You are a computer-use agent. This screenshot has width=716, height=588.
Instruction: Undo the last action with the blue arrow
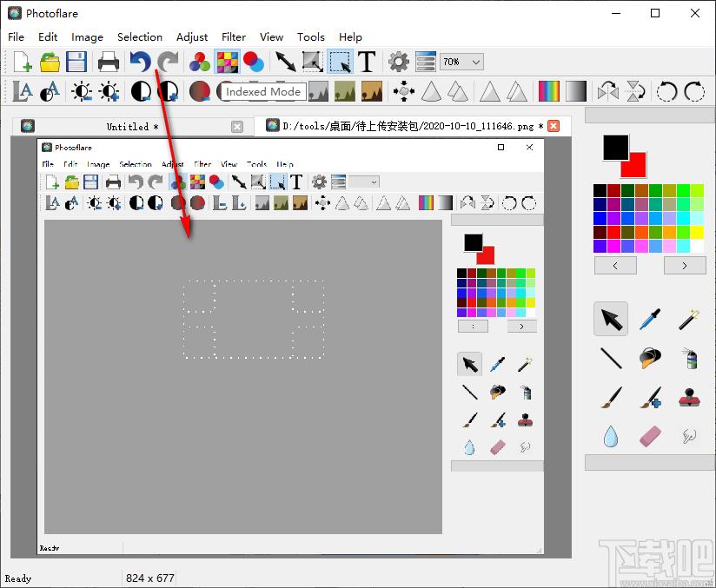tap(140, 62)
